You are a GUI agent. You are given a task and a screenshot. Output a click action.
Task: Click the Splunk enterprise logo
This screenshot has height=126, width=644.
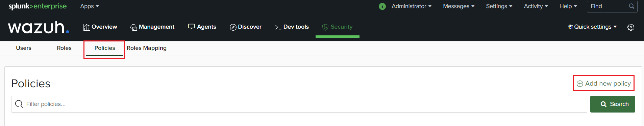point(38,6)
